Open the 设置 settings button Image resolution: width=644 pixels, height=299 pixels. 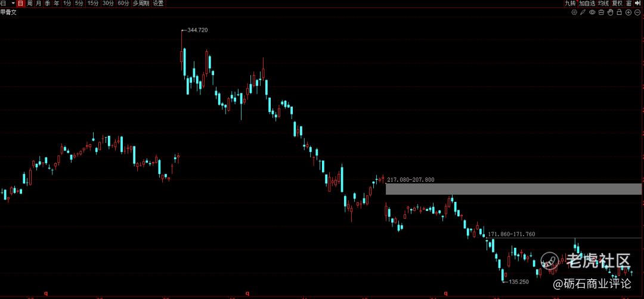click(158, 4)
